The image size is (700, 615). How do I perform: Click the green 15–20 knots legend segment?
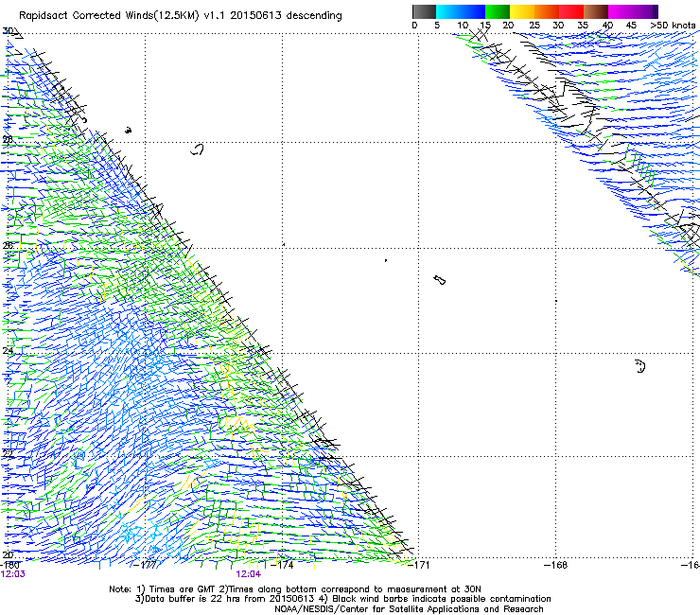pyautogui.click(x=498, y=11)
